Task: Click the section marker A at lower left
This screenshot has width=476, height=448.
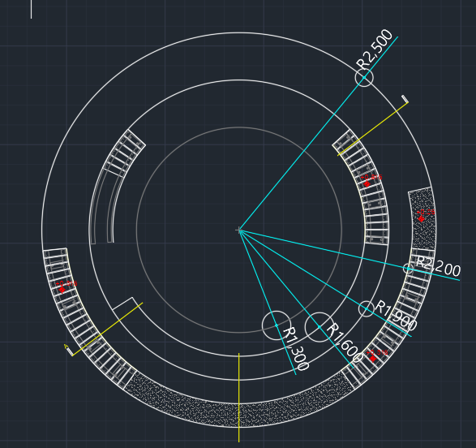Action: (69, 350)
